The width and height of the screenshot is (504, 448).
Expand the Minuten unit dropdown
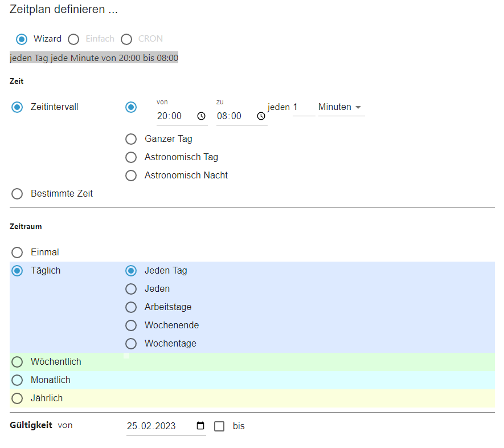(341, 107)
